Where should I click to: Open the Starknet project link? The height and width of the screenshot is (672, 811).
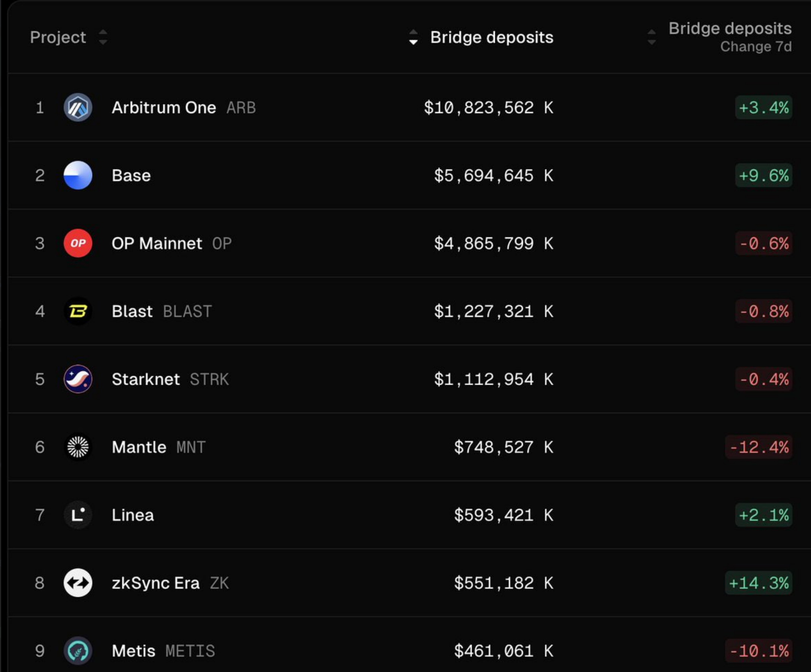point(146,379)
